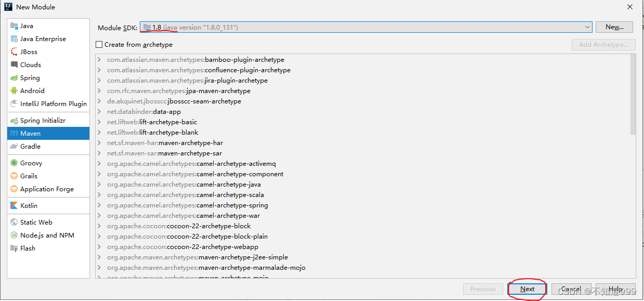Select maven-archetype-j2ee-simple row
The image size is (644, 301).
click(362, 257)
